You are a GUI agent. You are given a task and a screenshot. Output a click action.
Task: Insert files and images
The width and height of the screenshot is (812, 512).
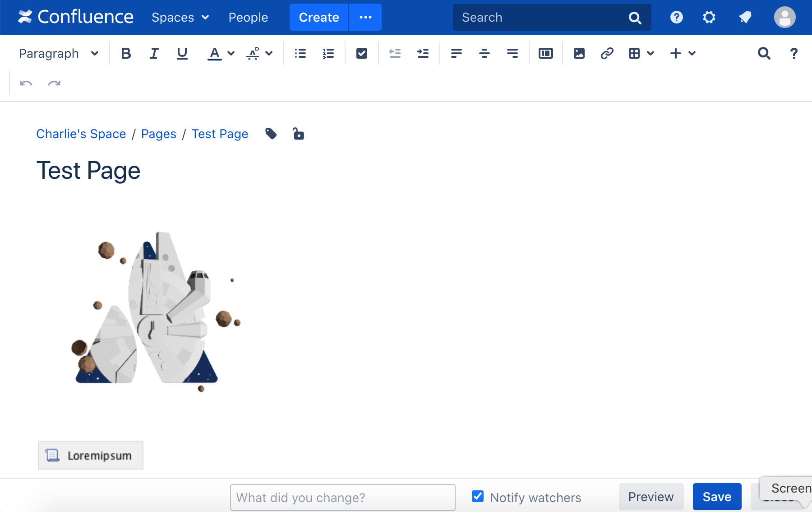(579, 53)
